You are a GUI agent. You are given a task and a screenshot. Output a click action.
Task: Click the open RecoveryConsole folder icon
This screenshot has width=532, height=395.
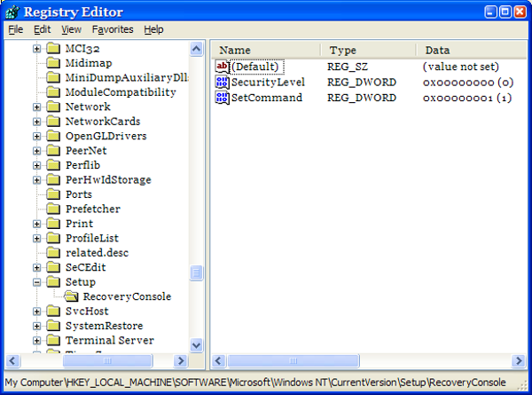(71, 296)
